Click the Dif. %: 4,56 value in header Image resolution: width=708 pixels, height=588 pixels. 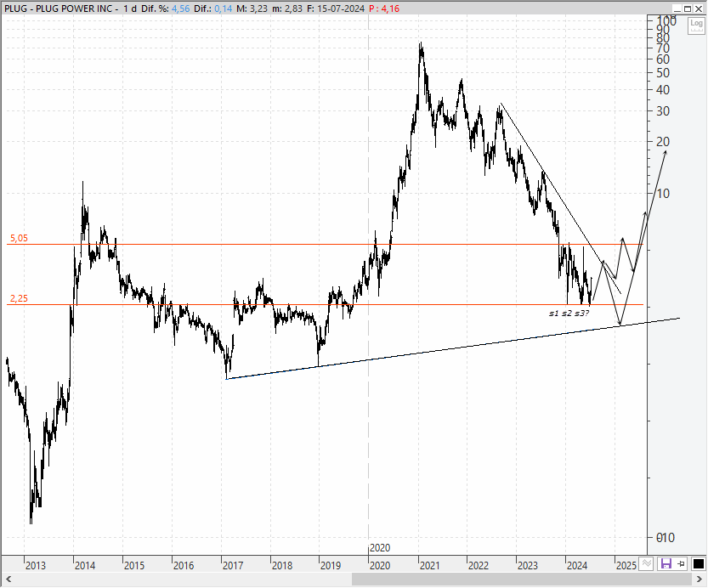click(x=165, y=8)
